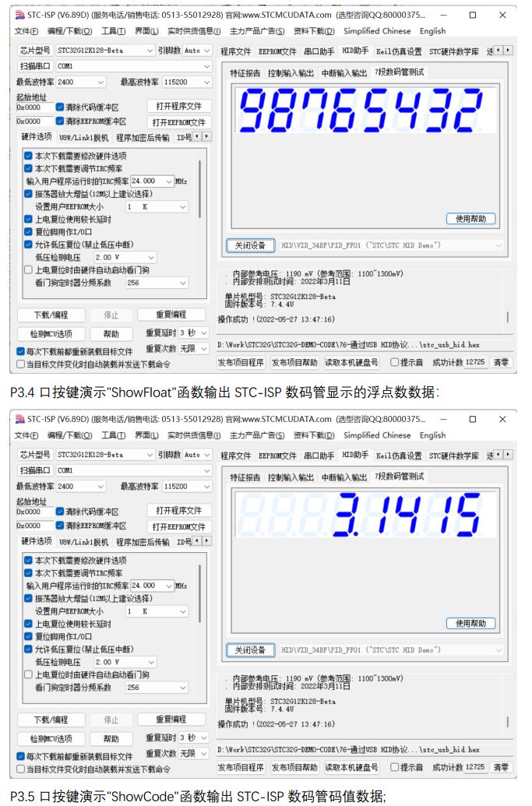Click 使用帮助 button in upper window

point(470,219)
